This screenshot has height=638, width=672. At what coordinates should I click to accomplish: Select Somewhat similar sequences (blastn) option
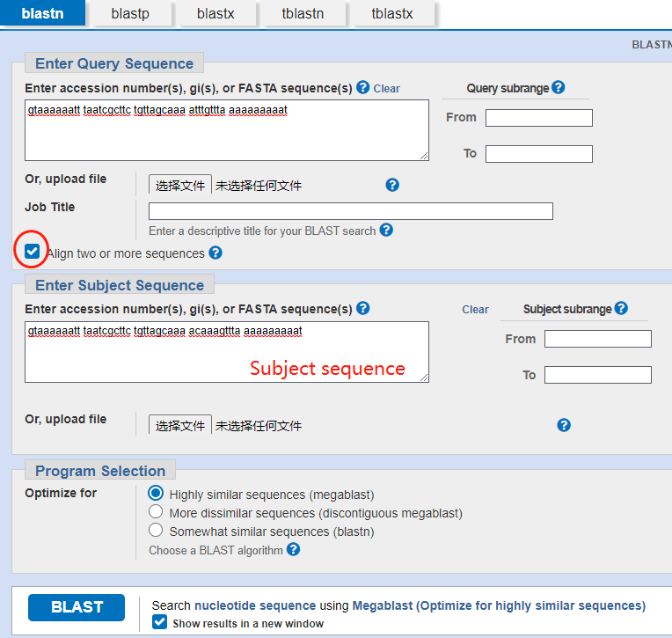point(156,530)
